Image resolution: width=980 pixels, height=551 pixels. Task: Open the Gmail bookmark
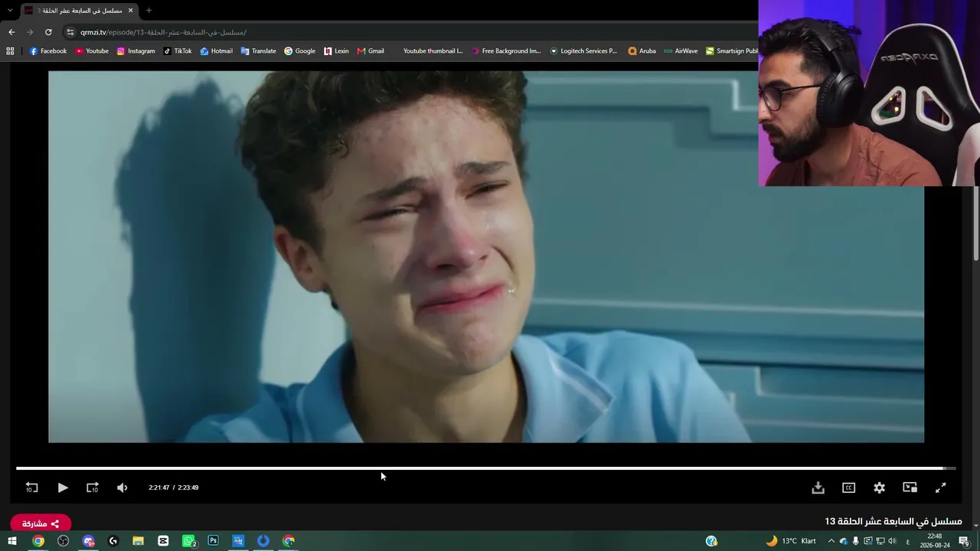pos(371,51)
